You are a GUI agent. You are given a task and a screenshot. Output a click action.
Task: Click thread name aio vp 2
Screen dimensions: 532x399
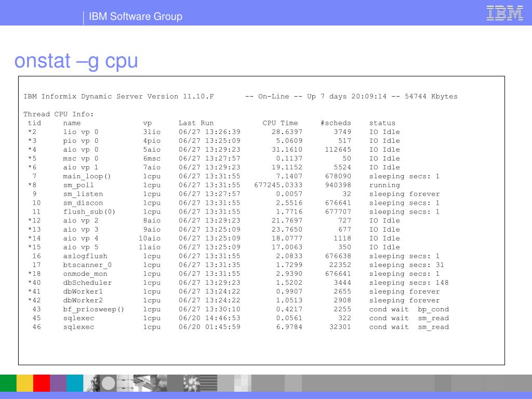[x=81, y=220]
